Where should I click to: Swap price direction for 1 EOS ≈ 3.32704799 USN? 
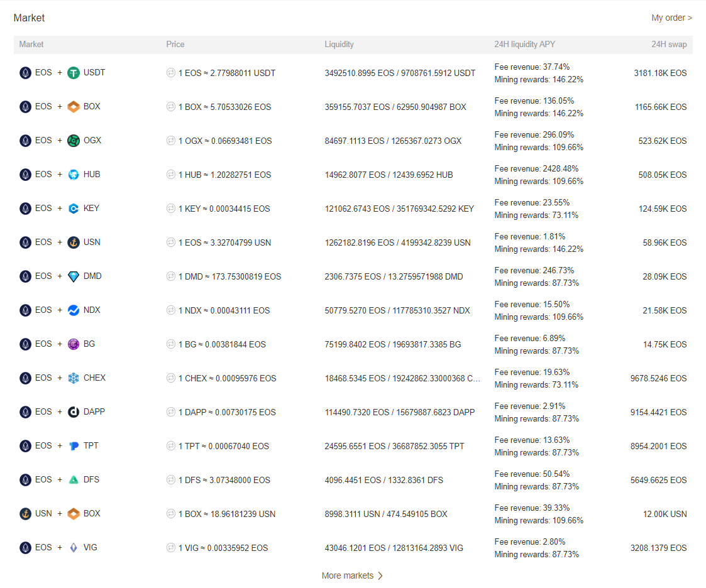point(170,242)
